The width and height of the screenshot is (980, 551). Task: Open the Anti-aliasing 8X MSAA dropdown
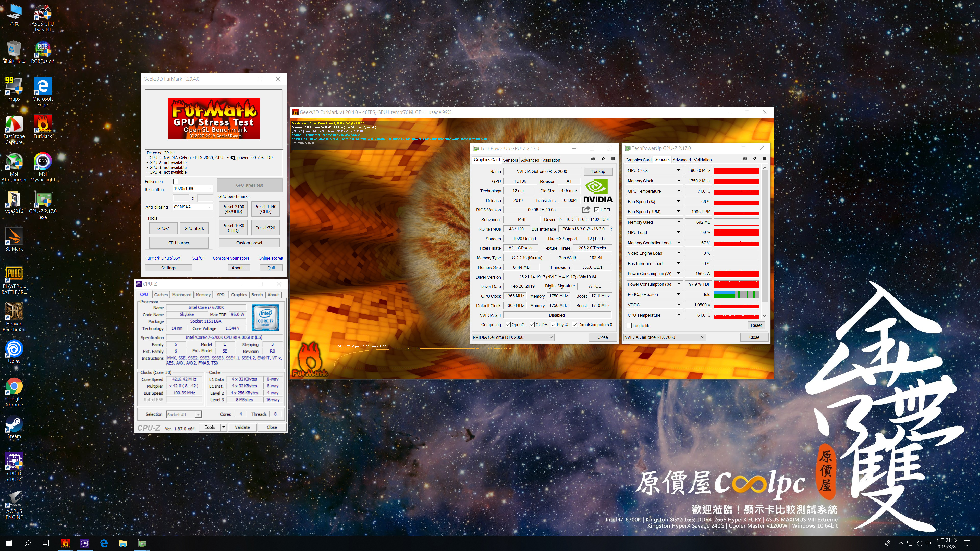(193, 207)
